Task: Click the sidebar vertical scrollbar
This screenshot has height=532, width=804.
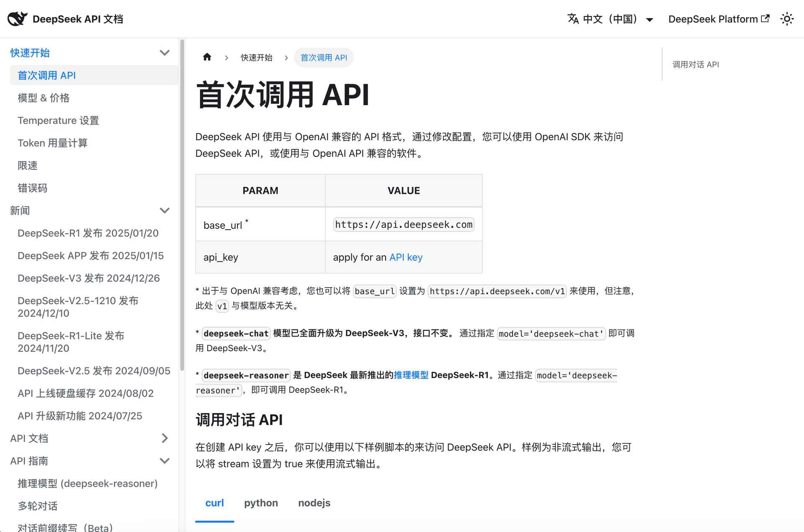Action: [182, 205]
